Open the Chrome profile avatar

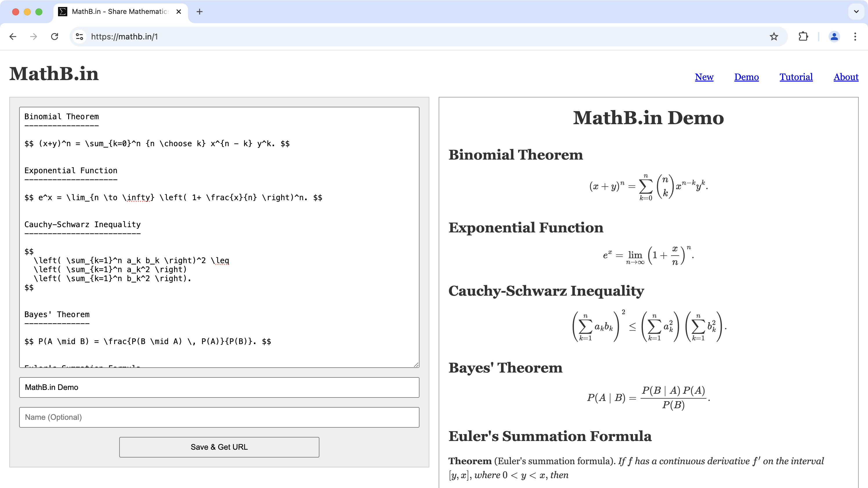point(834,36)
